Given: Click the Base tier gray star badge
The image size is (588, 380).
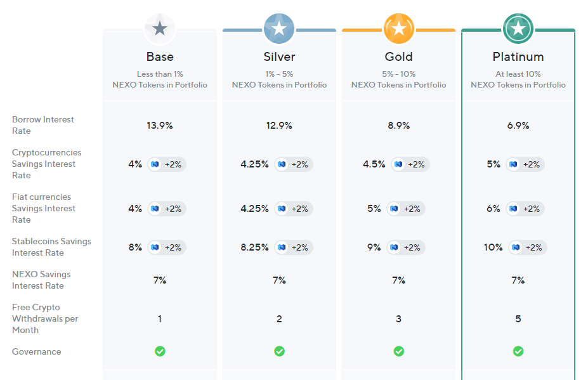Looking at the screenshot, I should (x=160, y=29).
